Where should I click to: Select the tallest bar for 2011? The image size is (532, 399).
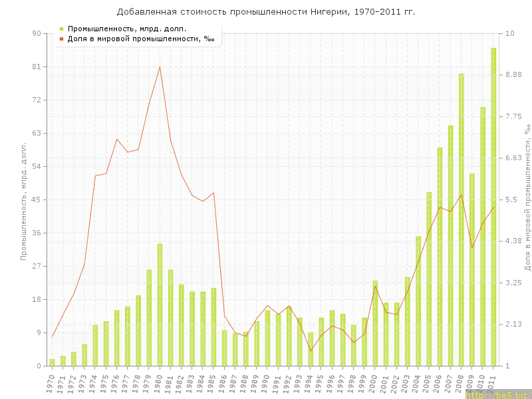[493, 206]
